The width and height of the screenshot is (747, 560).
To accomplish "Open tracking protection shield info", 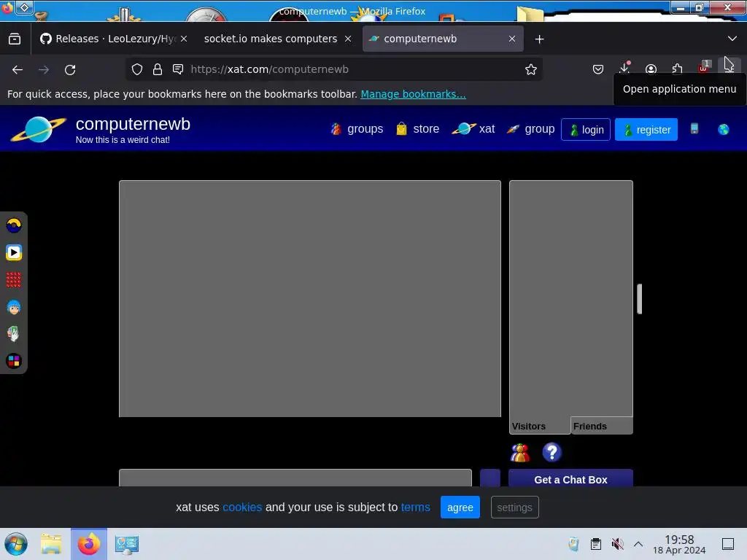I will point(137,69).
